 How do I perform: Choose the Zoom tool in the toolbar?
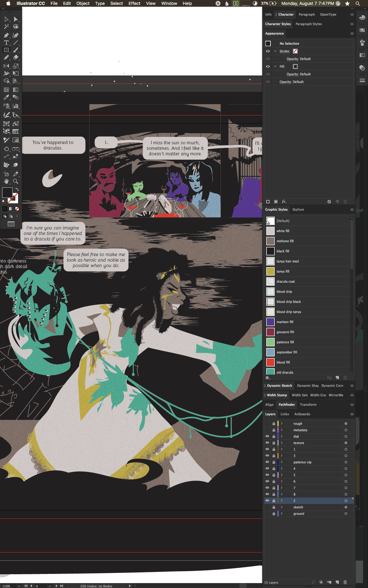[x=16, y=181]
